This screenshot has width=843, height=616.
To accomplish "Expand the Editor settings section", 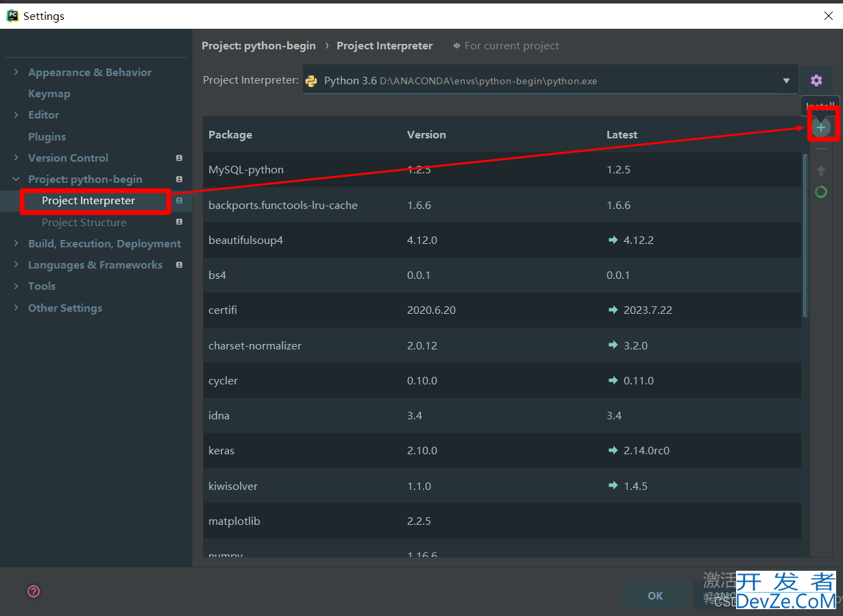I will pos(16,114).
